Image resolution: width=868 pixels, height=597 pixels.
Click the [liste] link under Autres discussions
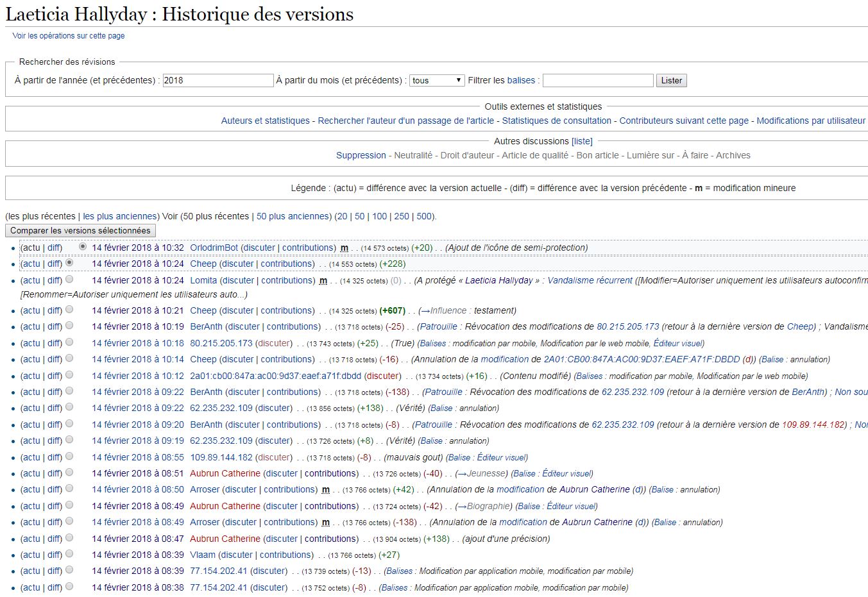point(582,141)
